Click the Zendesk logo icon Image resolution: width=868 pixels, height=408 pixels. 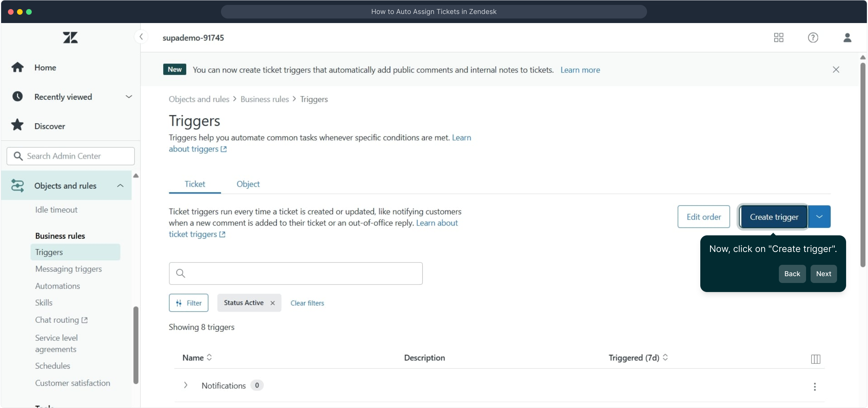pyautogui.click(x=70, y=38)
